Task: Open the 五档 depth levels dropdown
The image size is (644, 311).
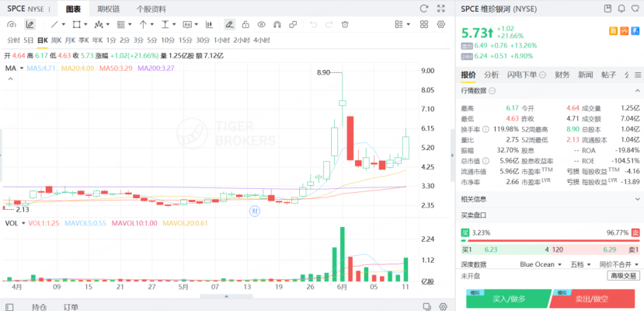Action: [x=580, y=264]
